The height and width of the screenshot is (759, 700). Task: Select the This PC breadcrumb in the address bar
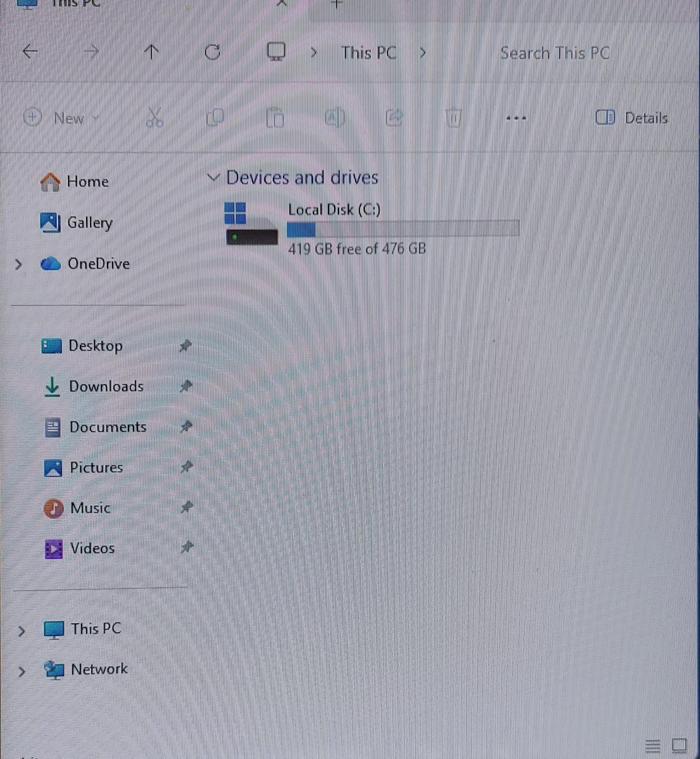(369, 53)
